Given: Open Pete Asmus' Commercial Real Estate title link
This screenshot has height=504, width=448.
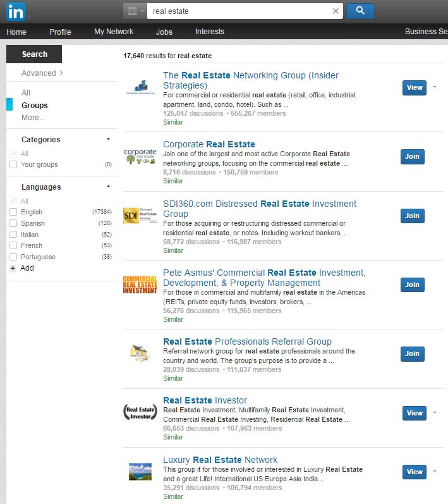Looking at the screenshot, I should click(x=264, y=278).
